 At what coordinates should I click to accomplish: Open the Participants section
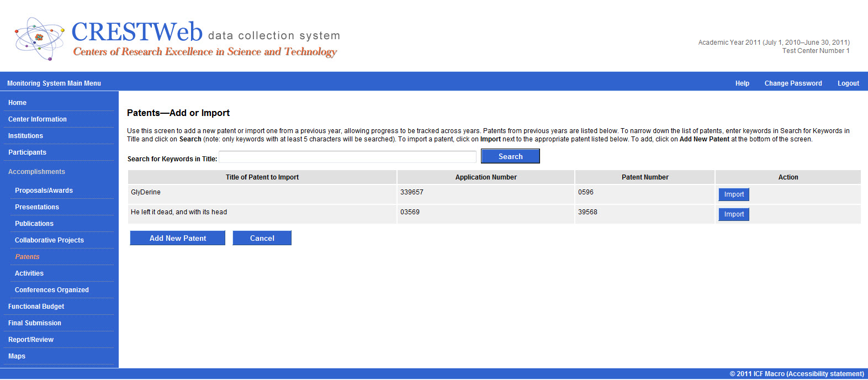pyautogui.click(x=27, y=152)
